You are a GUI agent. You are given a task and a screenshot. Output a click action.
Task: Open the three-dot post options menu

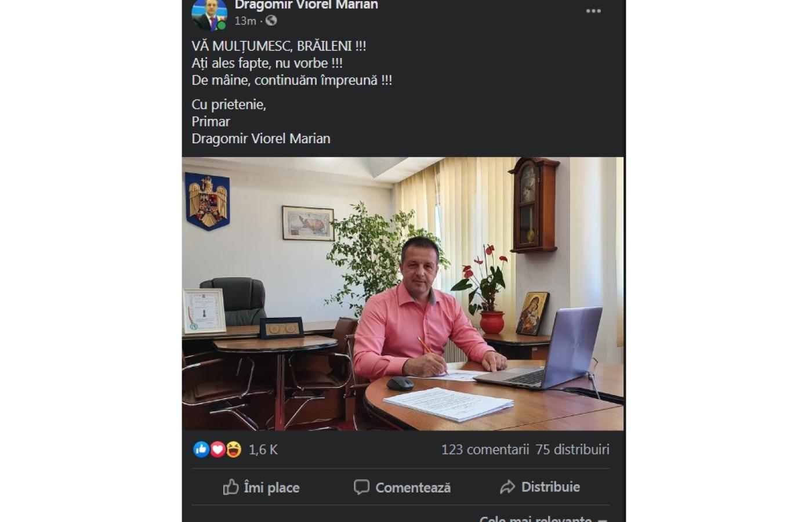pyautogui.click(x=593, y=11)
